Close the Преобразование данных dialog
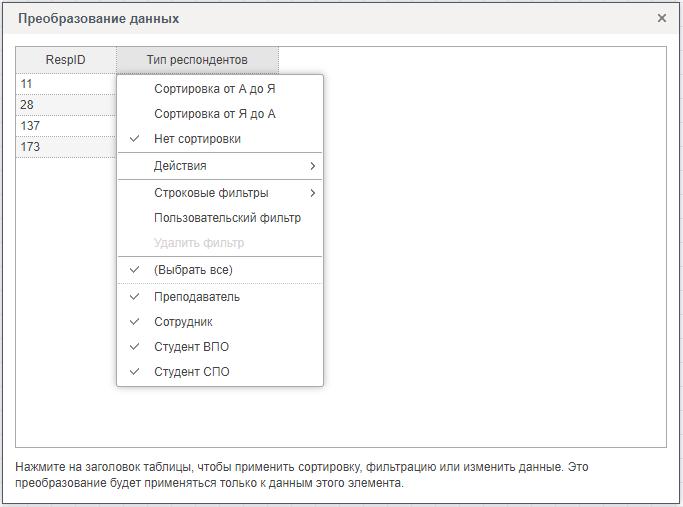The image size is (683, 507). point(662,18)
